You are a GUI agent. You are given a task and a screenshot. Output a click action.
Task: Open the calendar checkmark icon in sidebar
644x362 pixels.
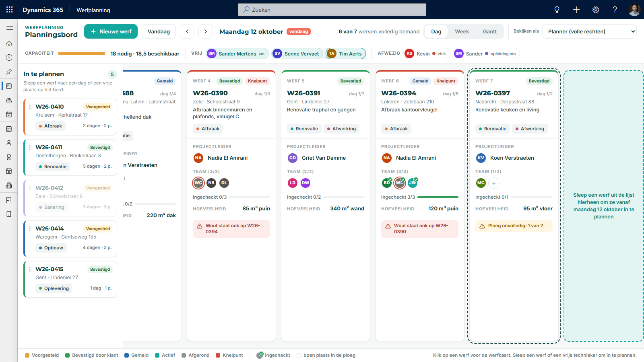click(x=9, y=114)
